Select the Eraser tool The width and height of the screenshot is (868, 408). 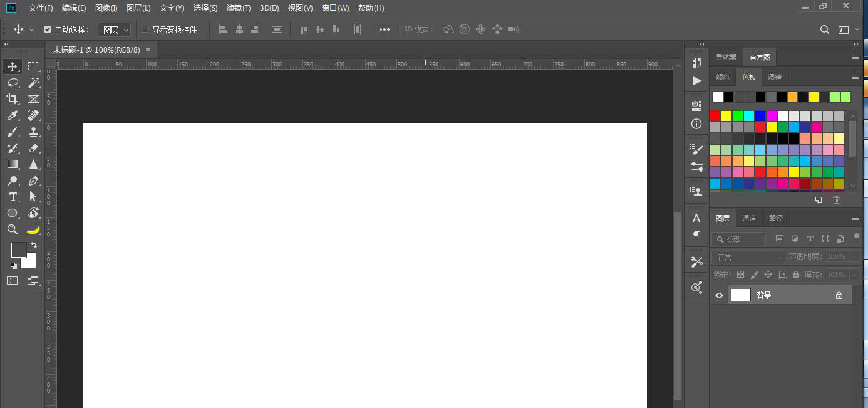33,148
